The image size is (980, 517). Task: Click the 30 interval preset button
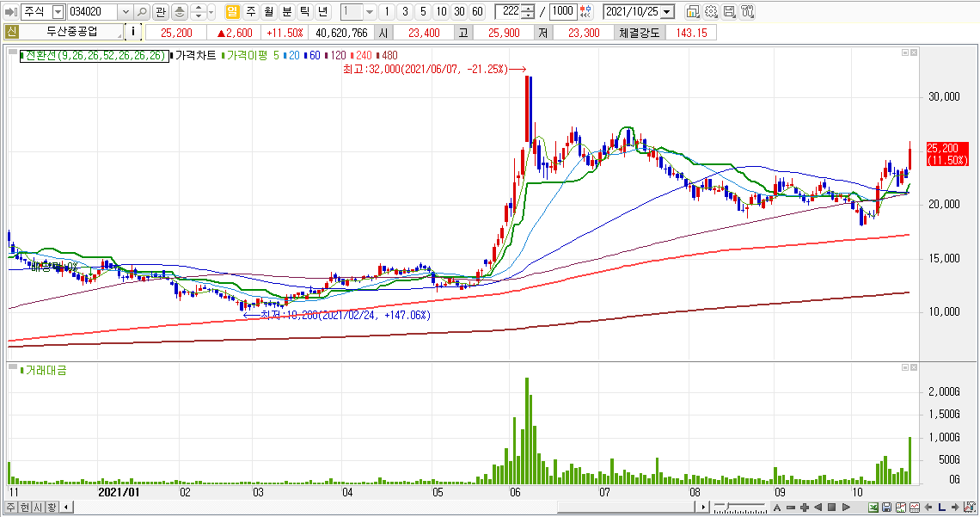459,11
